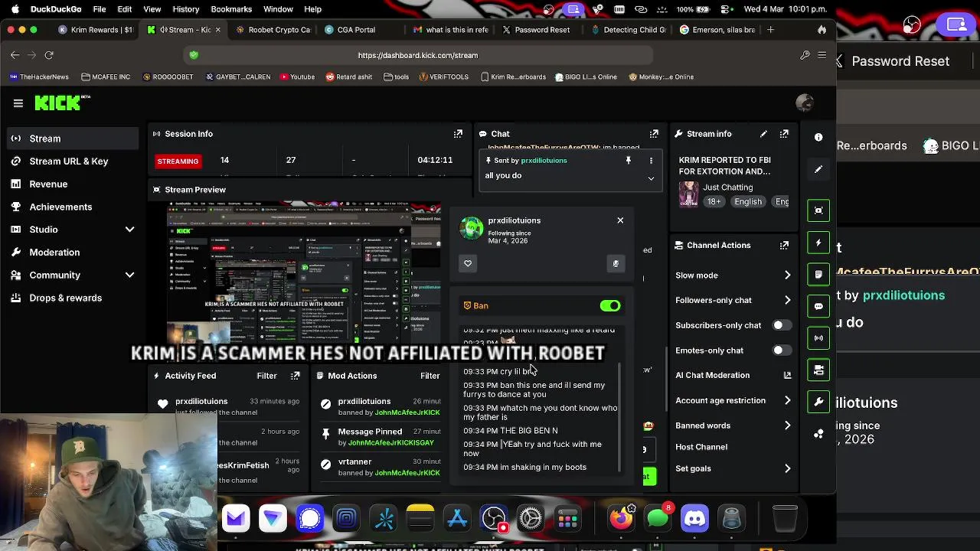This screenshot has width=980, height=551.
Task: Open System Settings from the dock
Action: (x=530, y=518)
